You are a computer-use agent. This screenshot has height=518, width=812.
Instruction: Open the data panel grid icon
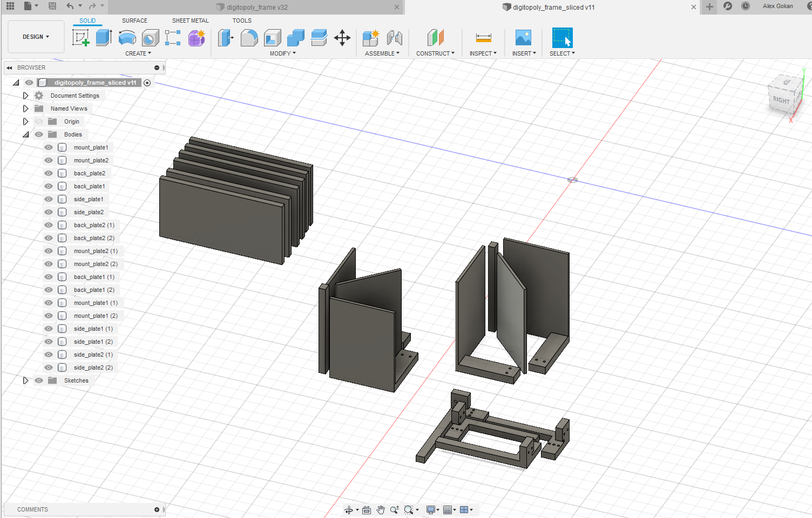(10, 6)
